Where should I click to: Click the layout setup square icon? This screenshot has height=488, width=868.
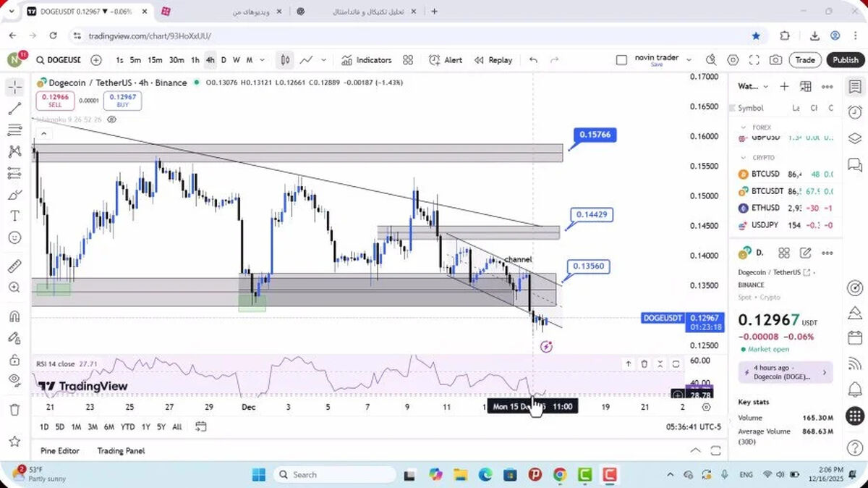pos(621,60)
